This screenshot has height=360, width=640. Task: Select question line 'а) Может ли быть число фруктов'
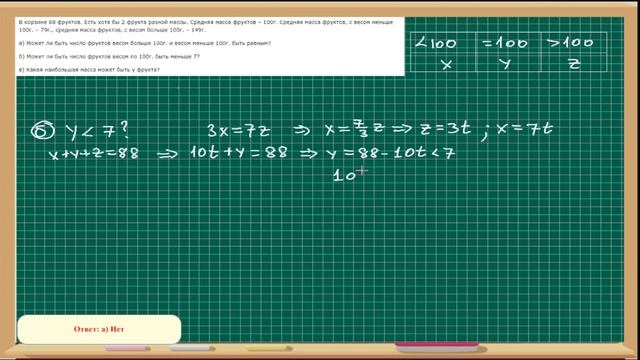coord(145,43)
